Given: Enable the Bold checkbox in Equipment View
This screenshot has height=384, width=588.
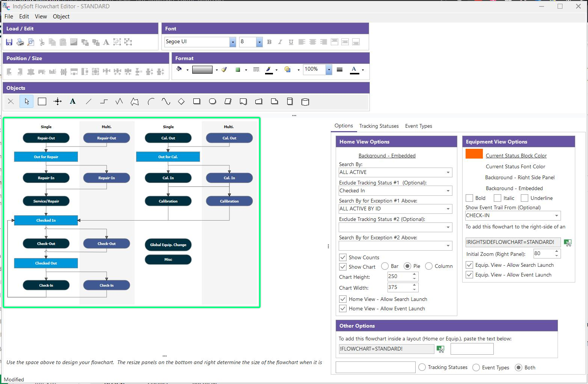Looking at the screenshot, I should [469, 198].
